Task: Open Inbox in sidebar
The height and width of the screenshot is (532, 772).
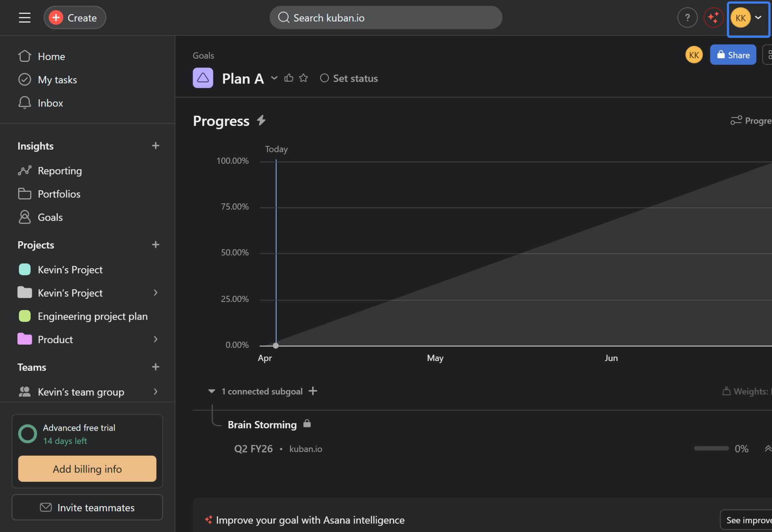Action: coord(50,103)
